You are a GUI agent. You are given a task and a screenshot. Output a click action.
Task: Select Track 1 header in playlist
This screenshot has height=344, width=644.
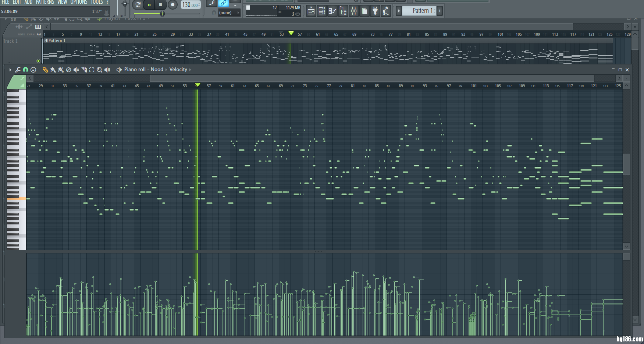coord(22,51)
